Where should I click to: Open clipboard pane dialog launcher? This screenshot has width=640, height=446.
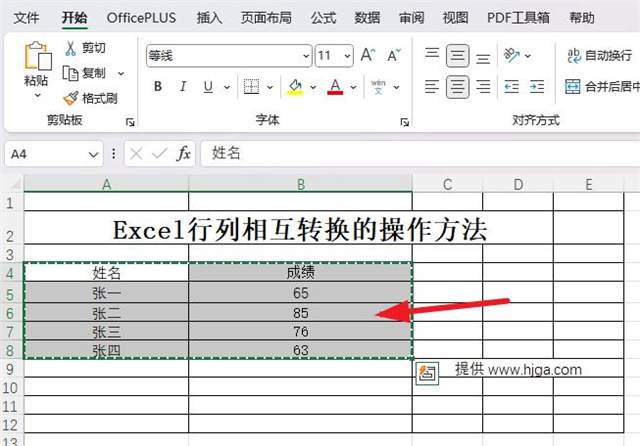[x=130, y=122]
